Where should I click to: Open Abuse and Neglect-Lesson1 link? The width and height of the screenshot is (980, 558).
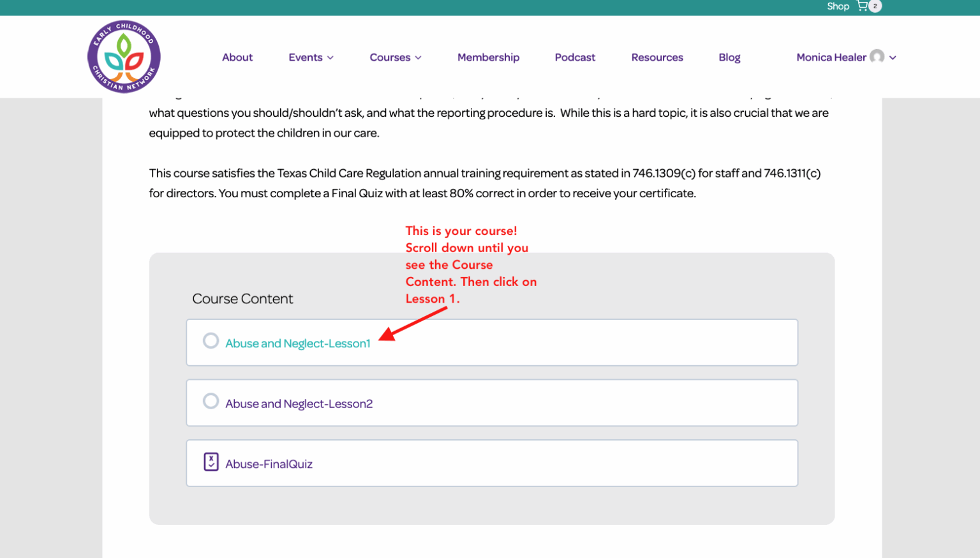point(298,343)
